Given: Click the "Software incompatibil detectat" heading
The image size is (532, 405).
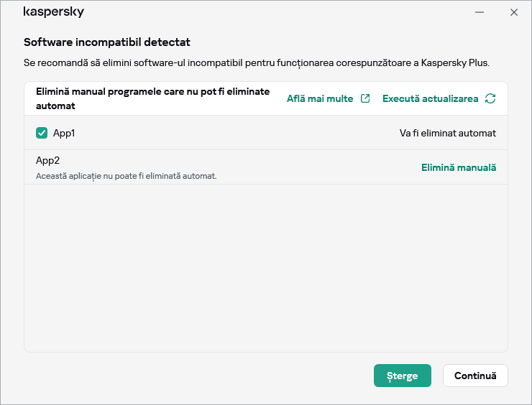Looking at the screenshot, I should tap(106, 43).
